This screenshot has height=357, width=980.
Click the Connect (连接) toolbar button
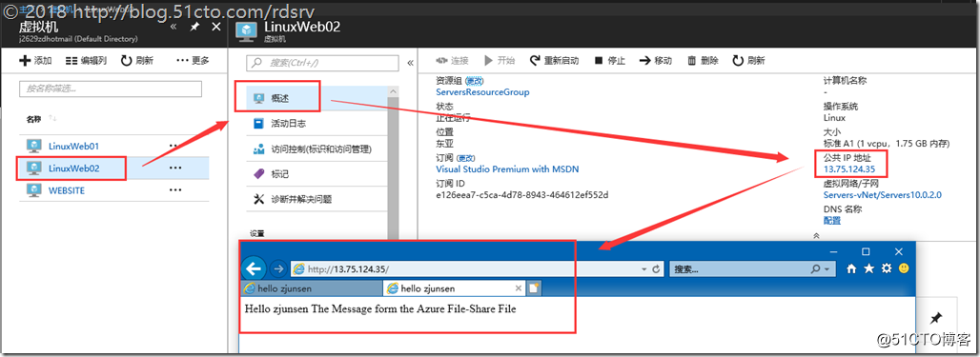[x=451, y=61]
